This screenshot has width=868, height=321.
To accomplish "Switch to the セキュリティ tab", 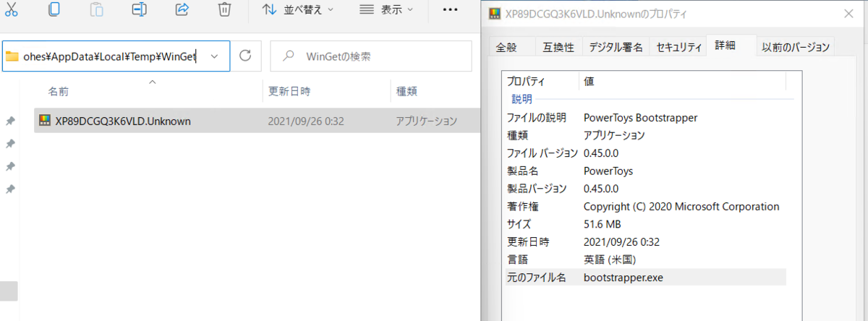I will [x=678, y=47].
